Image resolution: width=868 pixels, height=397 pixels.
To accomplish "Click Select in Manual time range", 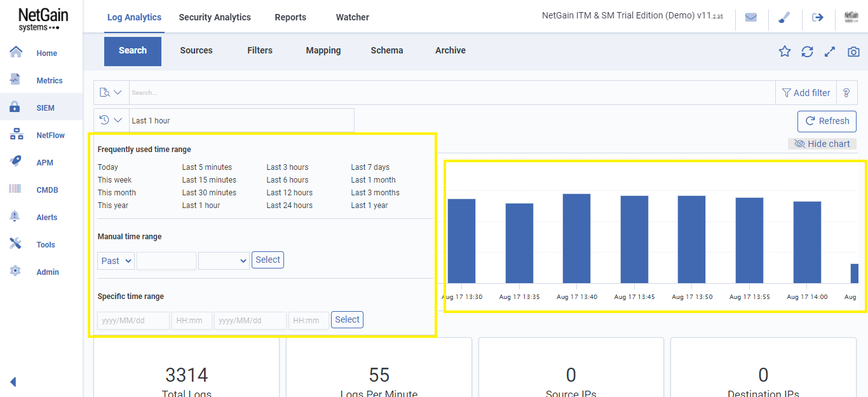I will point(268,260).
